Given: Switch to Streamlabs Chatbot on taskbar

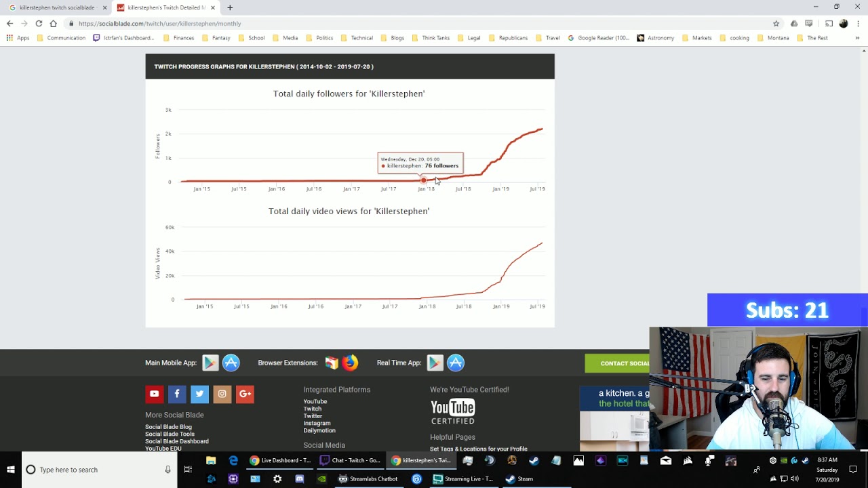Looking at the screenshot, I should point(368,479).
